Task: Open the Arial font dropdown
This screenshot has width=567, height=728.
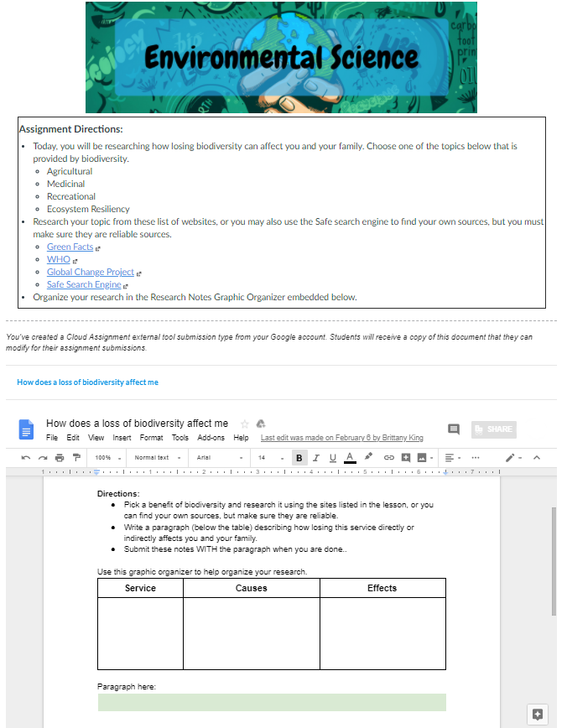Action: 218,458
